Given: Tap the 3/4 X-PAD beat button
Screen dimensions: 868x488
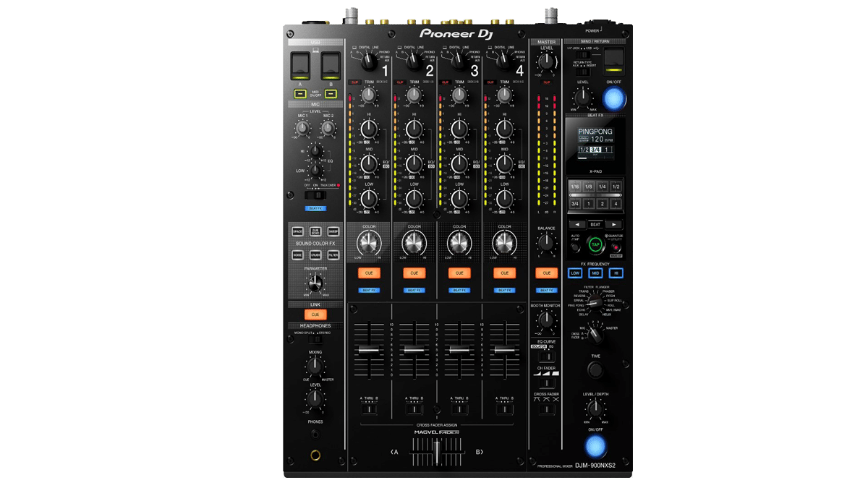Looking at the screenshot, I should [x=576, y=204].
